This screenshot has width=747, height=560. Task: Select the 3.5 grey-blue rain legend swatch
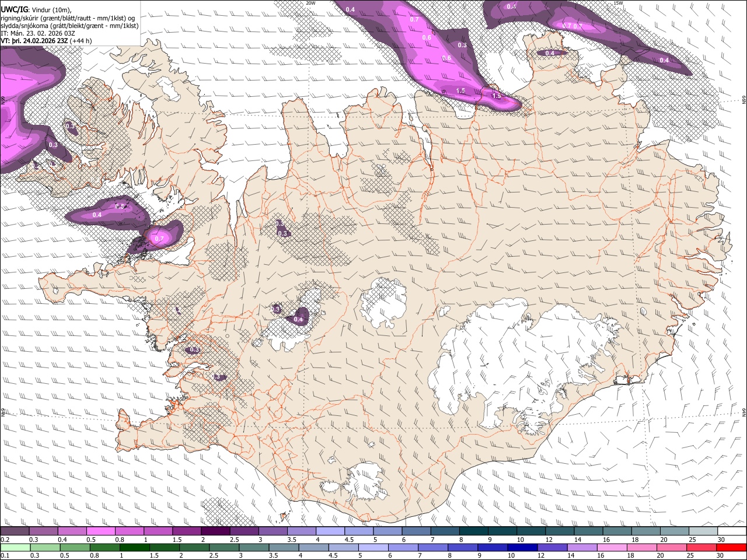284,547
